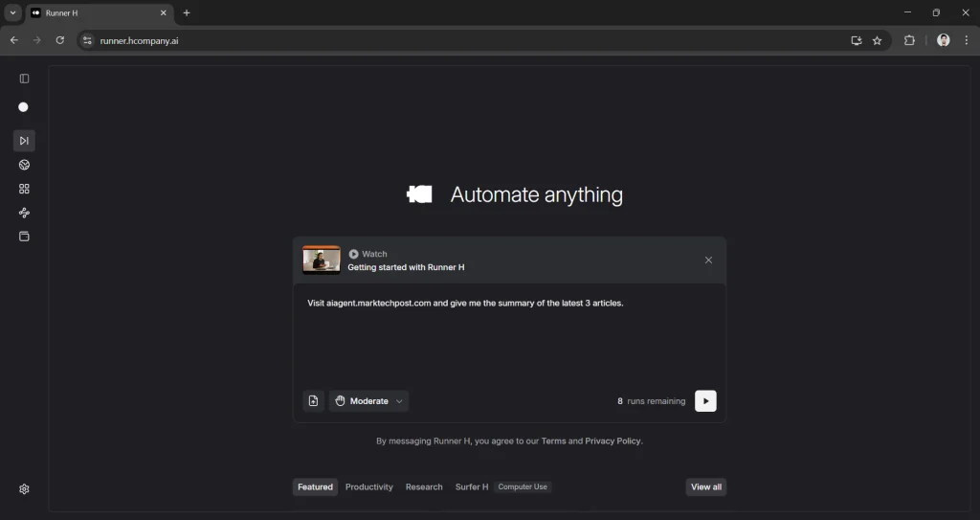Select the Featured tab
Viewport: 980px width, 520px height.
315,486
